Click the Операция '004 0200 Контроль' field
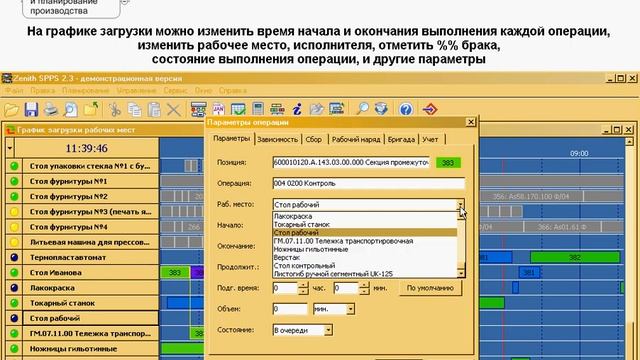The width and height of the screenshot is (640, 360). pyautogui.click(x=369, y=183)
